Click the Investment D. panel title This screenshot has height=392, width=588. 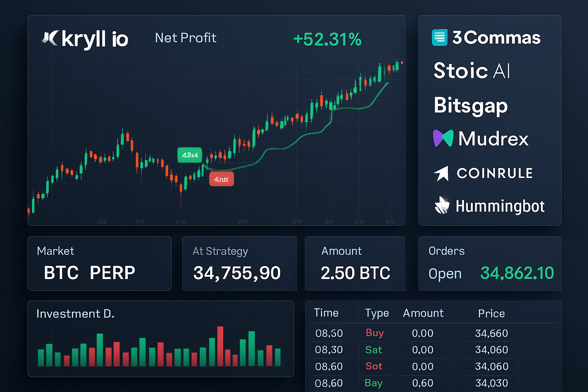pos(75,314)
